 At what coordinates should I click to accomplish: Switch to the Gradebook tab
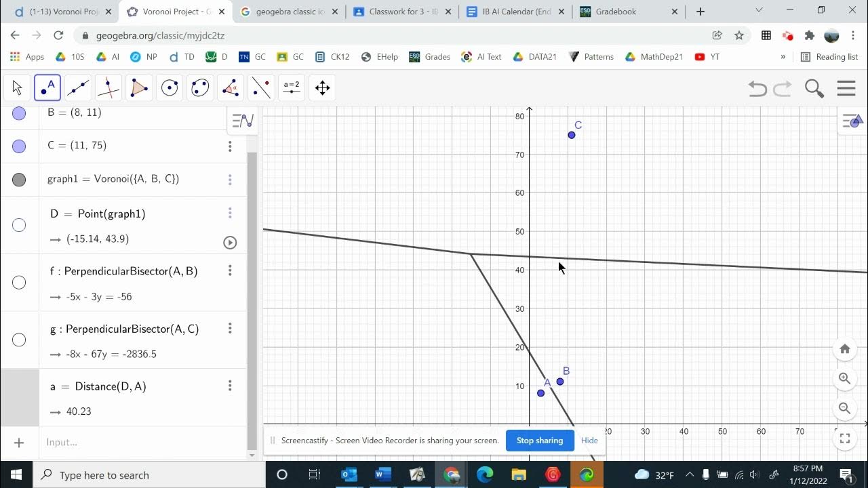(x=629, y=12)
